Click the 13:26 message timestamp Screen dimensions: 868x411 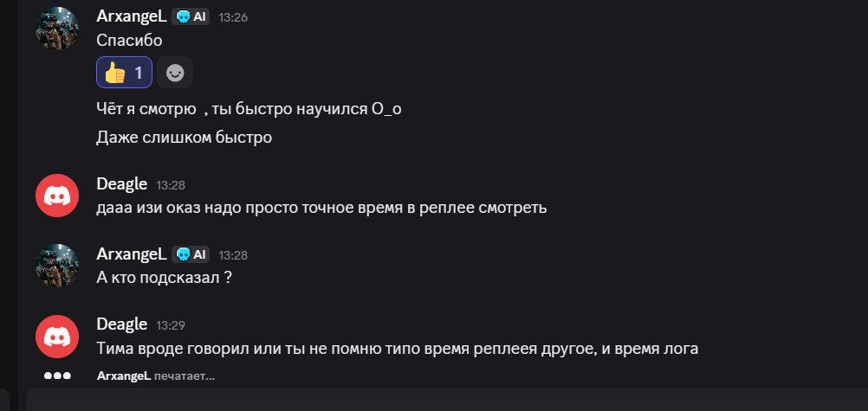(233, 17)
